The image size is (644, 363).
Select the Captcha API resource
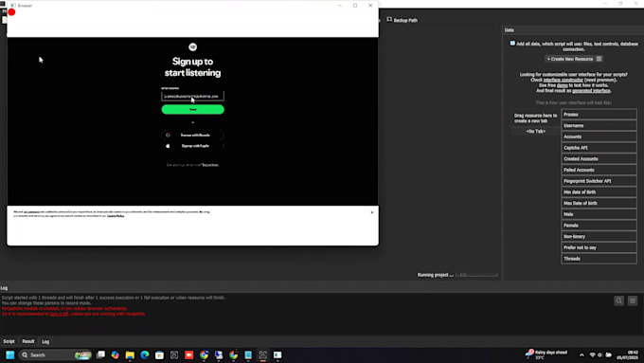click(x=599, y=148)
